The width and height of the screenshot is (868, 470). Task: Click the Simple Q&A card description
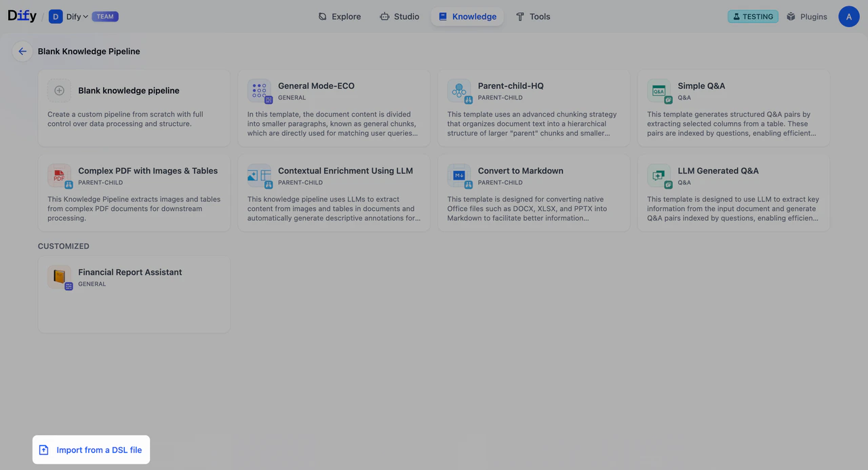732,123
